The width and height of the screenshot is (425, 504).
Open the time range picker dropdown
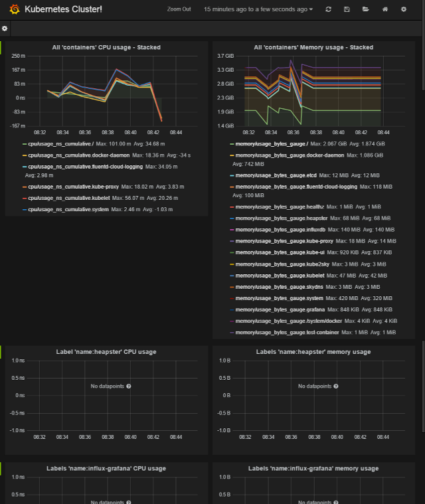click(x=258, y=9)
